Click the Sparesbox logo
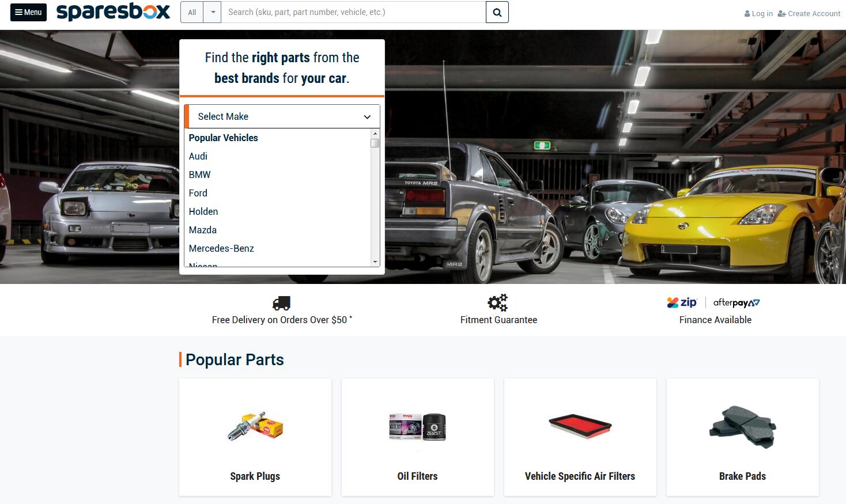This screenshot has height=504, width=846. [114, 12]
